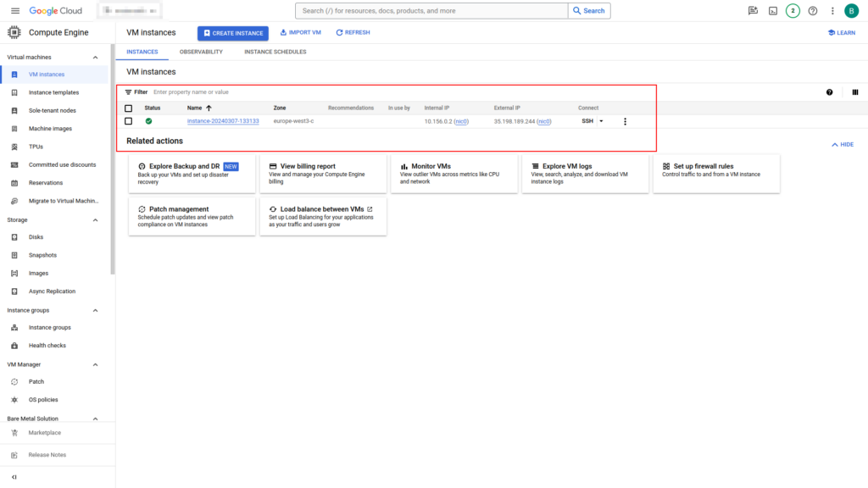868x488 pixels.
Task: Click the Create Instance button
Action: (x=232, y=33)
